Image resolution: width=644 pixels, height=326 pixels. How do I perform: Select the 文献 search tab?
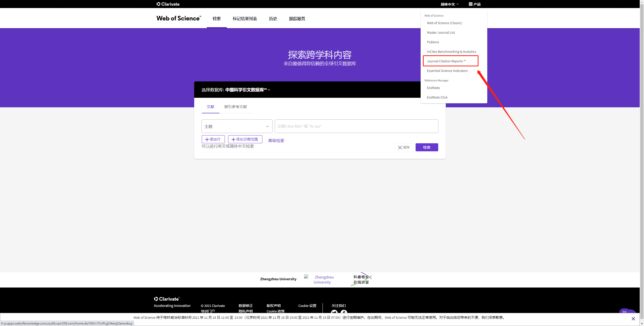(210, 107)
